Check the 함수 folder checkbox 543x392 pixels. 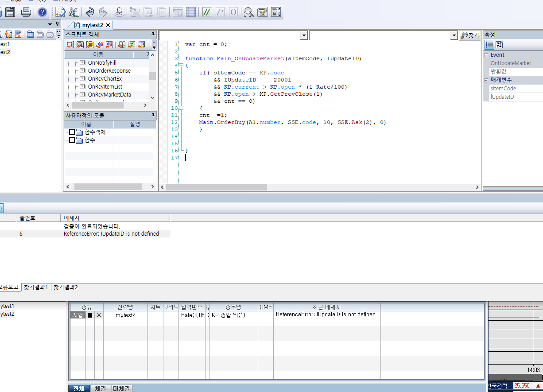click(72, 140)
